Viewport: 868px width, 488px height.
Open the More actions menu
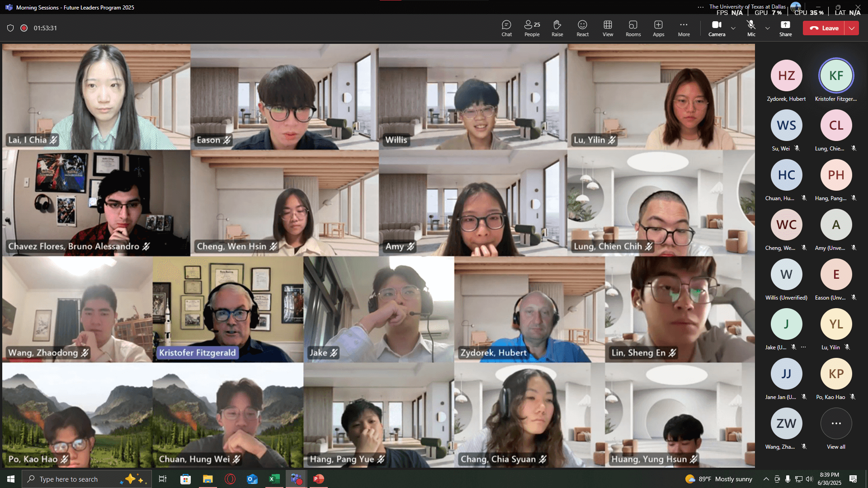pos(684,28)
